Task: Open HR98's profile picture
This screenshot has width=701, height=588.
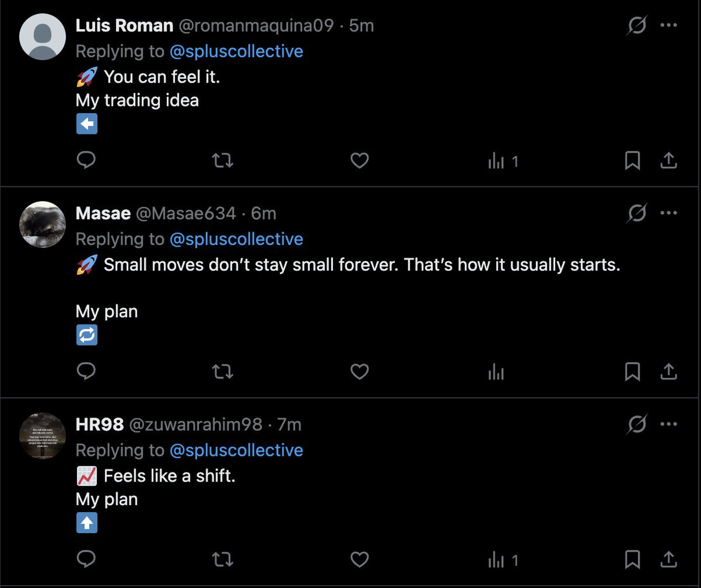Action: [43, 435]
